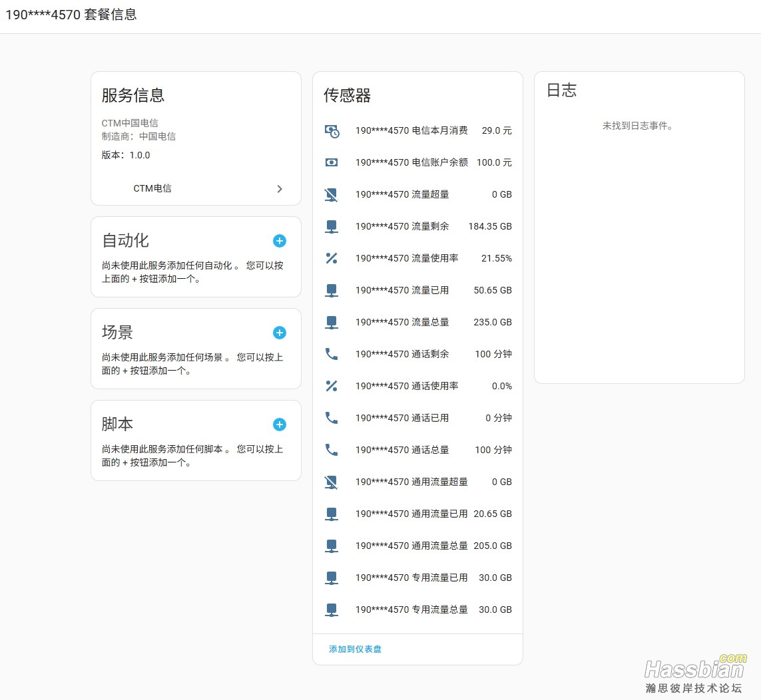Image resolution: width=761 pixels, height=700 pixels.
Task: Click the icon beside 流量超量 sensor
Action: (x=332, y=194)
